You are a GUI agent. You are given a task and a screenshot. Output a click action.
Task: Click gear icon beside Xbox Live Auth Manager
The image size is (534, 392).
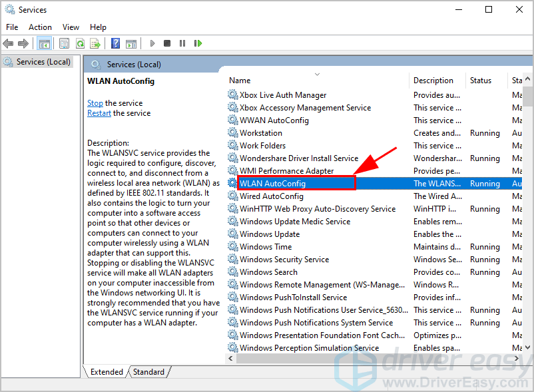click(x=233, y=95)
